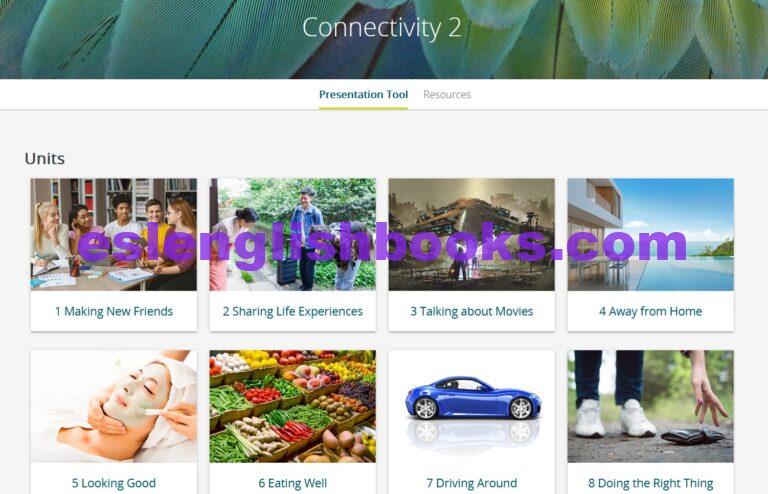The height and width of the screenshot is (494, 768).
Task: Open the blue car Driving Around thumbnail
Action: pos(472,406)
